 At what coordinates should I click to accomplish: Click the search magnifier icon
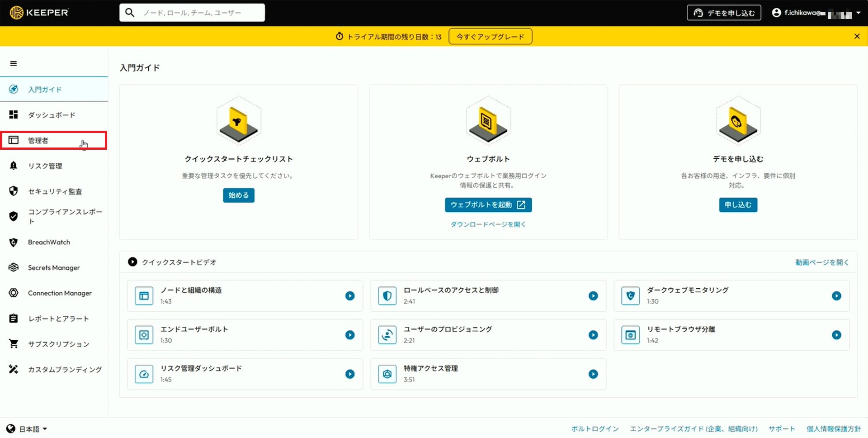(x=130, y=12)
